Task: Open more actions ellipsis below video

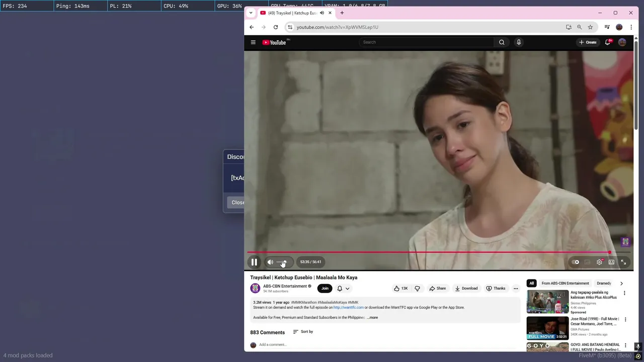Action: point(516,289)
